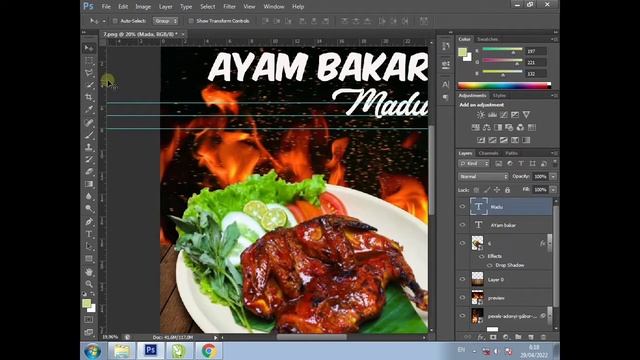Select the Gradient tool
Viewport: 640px width, 360px height.
tap(89, 184)
